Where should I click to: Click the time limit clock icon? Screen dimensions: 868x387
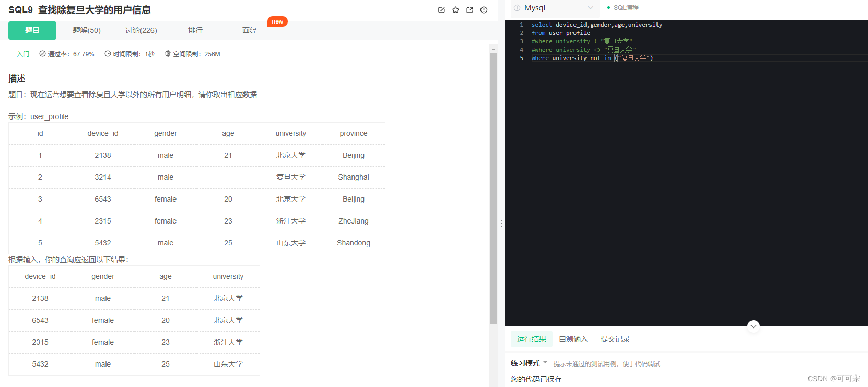(x=108, y=54)
